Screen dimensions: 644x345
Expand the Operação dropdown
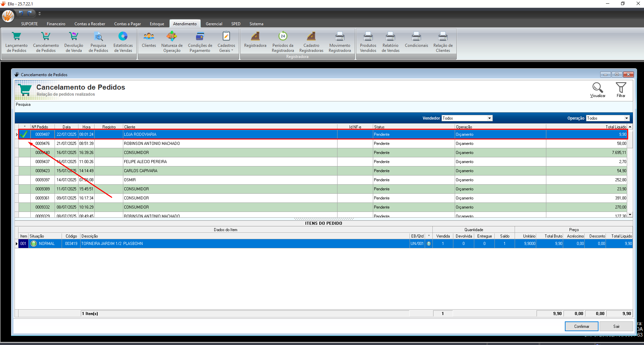pyautogui.click(x=626, y=118)
